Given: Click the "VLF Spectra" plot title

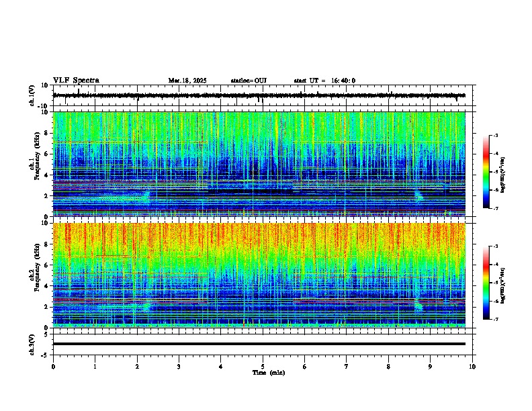Looking at the screenshot, I should pyautogui.click(x=76, y=81).
